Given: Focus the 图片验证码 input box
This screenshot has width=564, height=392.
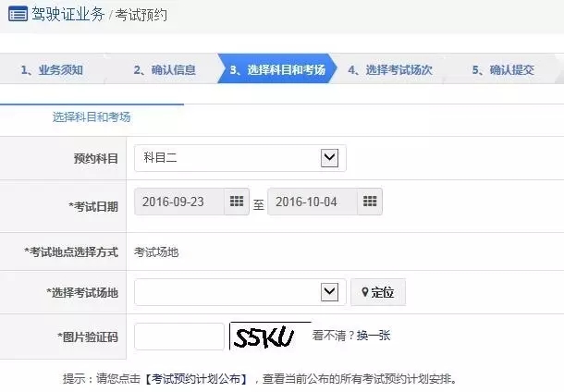Looking at the screenshot, I should (179, 336).
